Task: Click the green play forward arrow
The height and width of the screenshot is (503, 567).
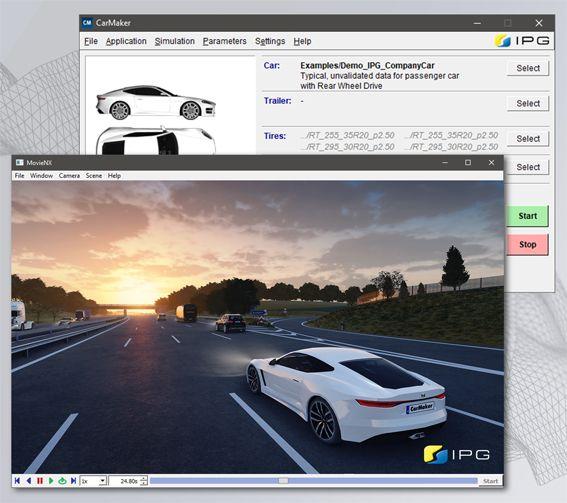Action: pyautogui.click(x=51, y=481)
